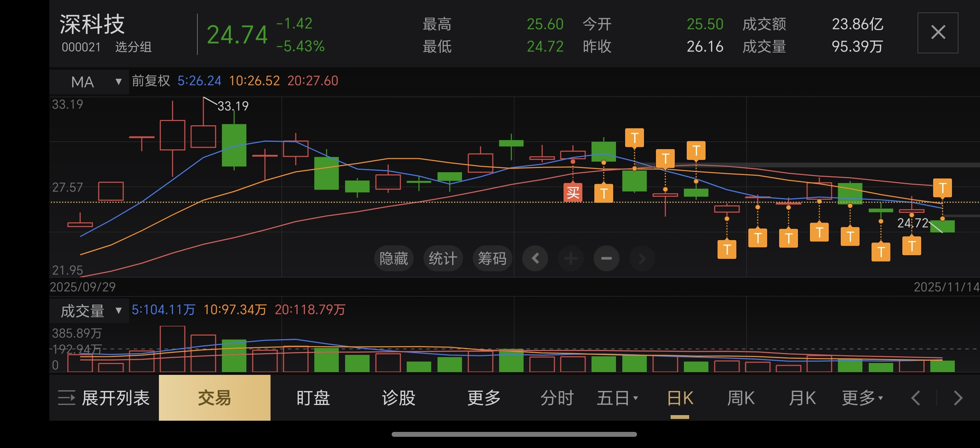
Task: Tap the topmost T marker near 33 level
Action: click(634, 138)
